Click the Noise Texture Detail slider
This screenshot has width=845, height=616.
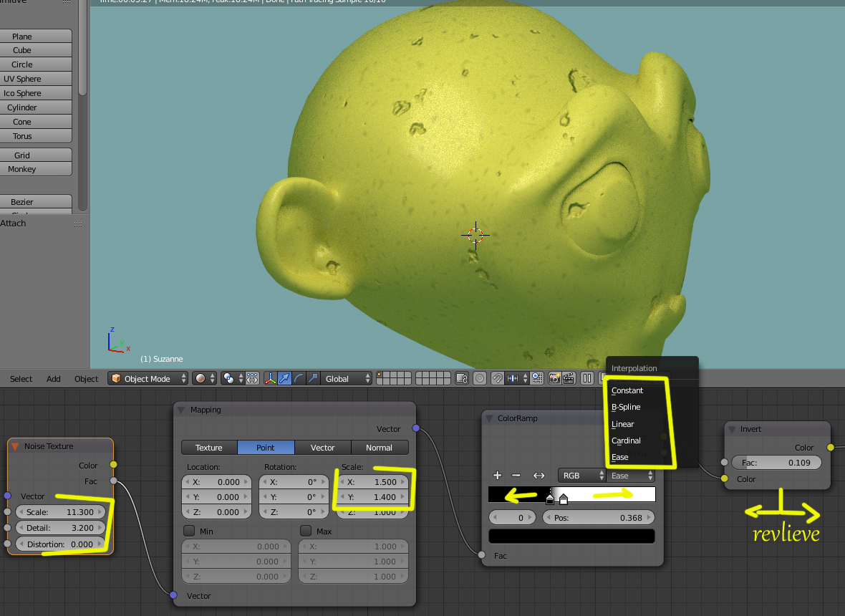point(60,528)
